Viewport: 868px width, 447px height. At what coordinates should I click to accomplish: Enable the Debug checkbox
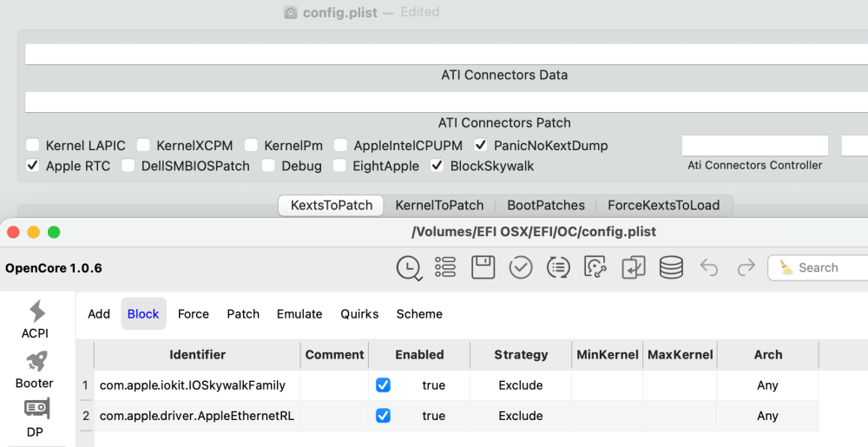(268, 166)
